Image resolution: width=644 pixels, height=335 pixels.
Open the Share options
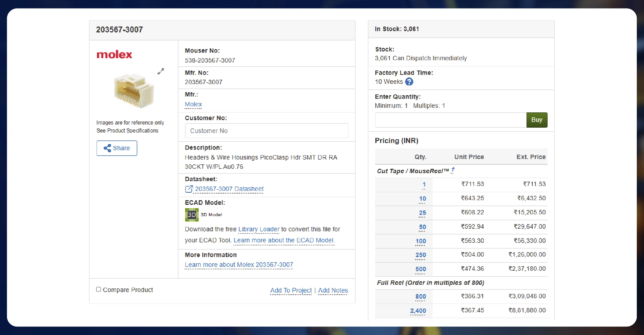(116, 148)
